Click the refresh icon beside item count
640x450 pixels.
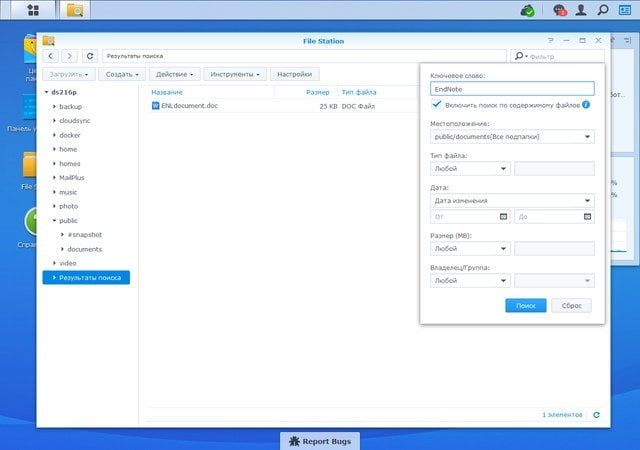(x=596, y=415)
